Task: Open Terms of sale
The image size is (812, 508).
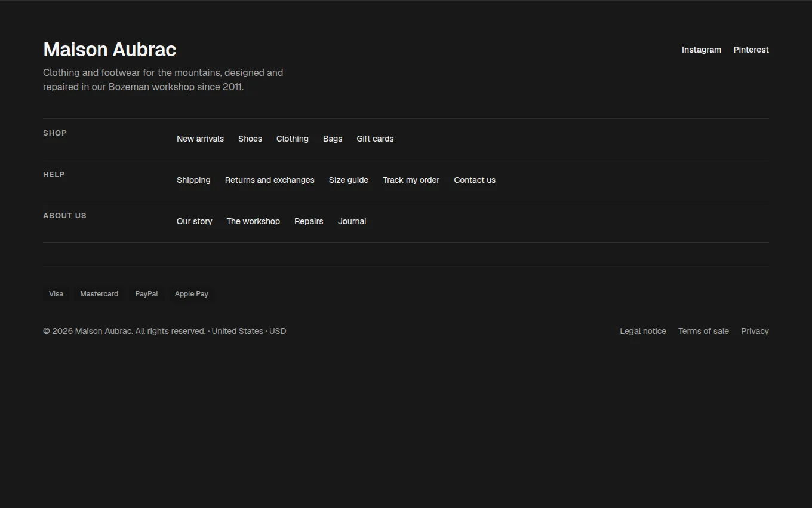Action: tap(703, 331)
